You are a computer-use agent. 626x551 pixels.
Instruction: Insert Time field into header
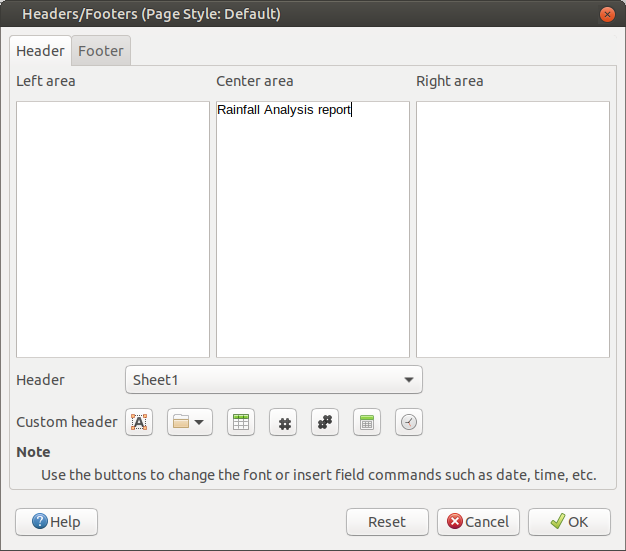coord(409,422)
